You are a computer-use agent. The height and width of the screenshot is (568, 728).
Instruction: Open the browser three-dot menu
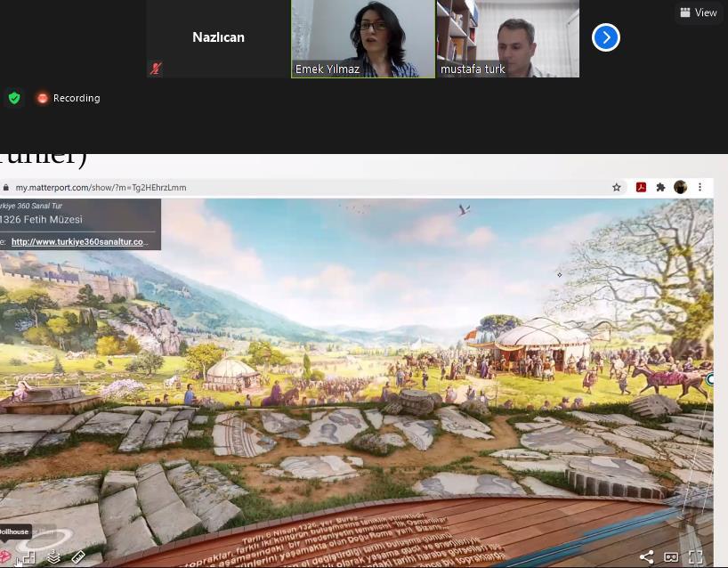pyautogui.click(x=700, y=187)
